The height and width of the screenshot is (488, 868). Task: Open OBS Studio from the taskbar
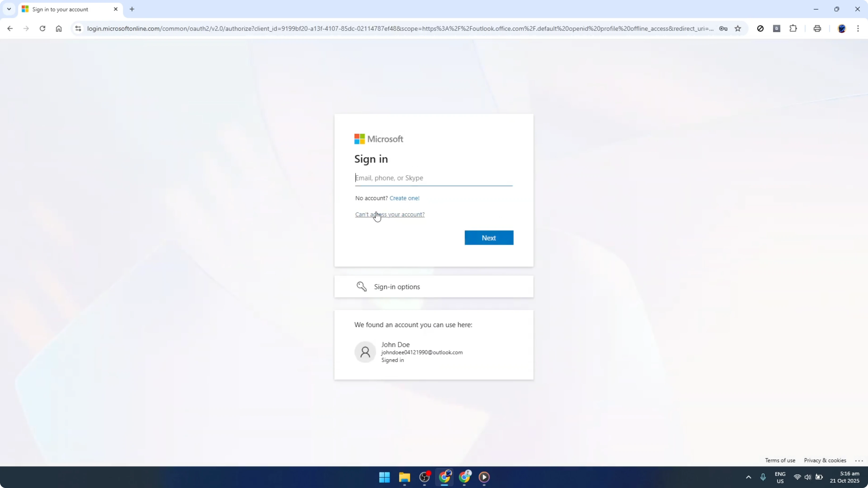[x=425, y=477]
